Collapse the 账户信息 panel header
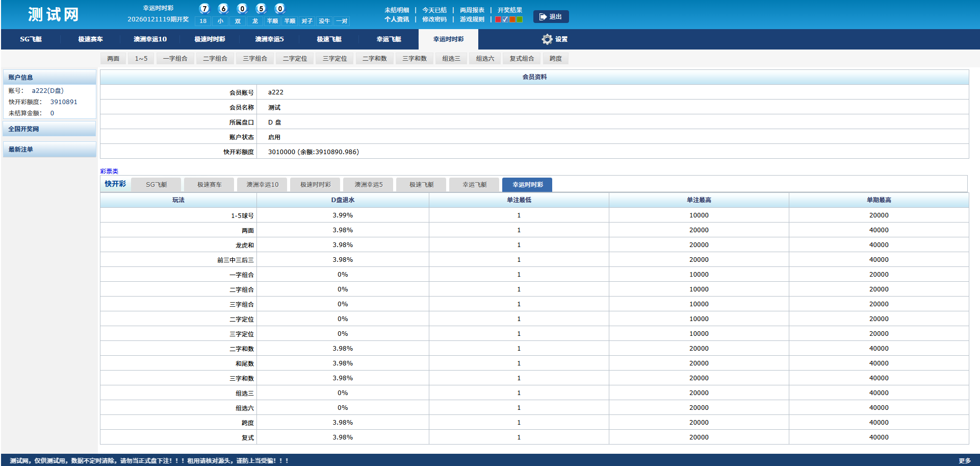This screenshot has height=466, width=980. coord(49,78)
